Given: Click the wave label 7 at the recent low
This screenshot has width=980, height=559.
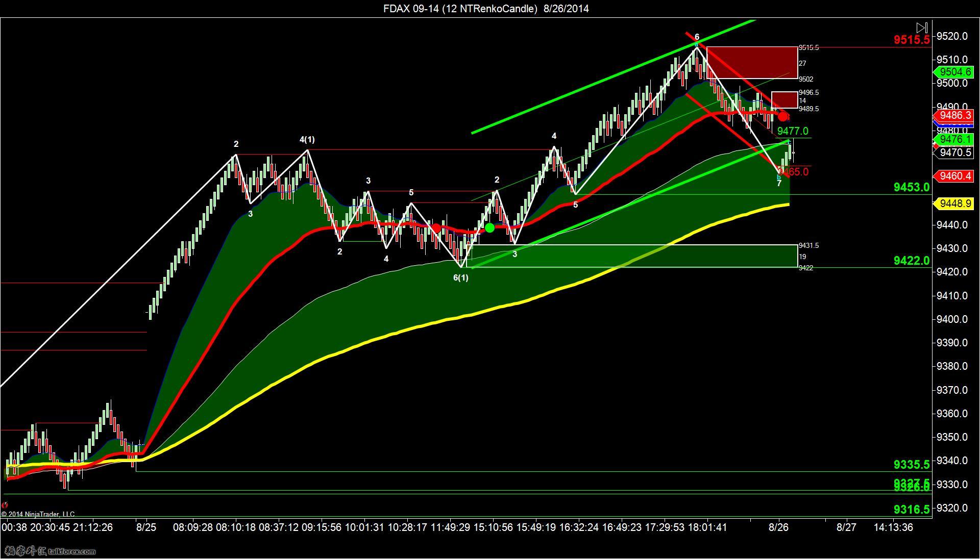Looking at the screenshot, I should 779,184.
